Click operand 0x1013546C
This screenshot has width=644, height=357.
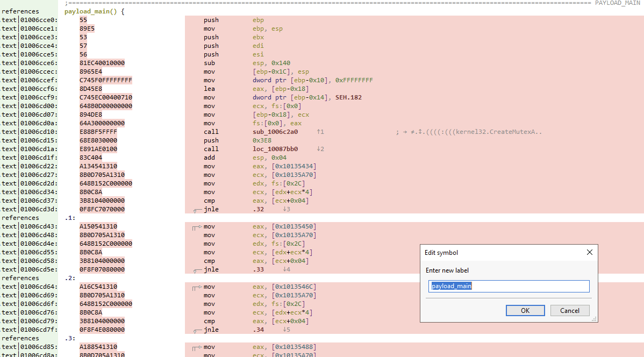click(294, 287)
